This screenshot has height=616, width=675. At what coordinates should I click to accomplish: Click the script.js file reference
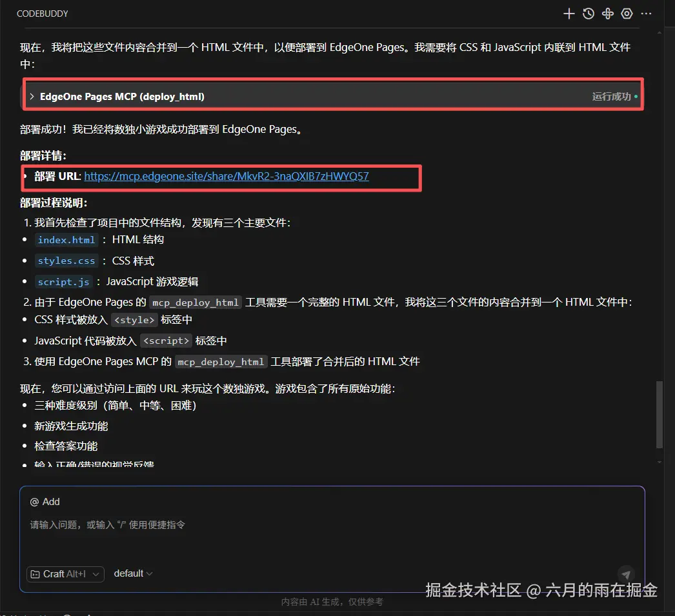(64, 282)
